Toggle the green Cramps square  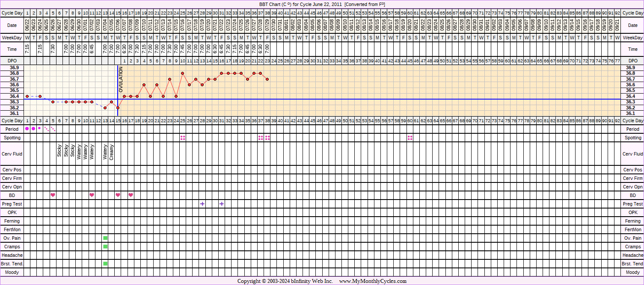tap(105, 247)
